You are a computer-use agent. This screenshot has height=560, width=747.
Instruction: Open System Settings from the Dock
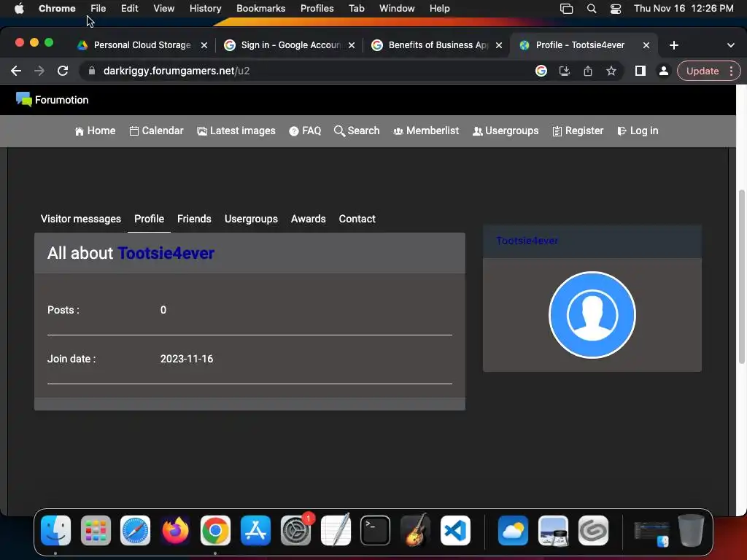click(x=295, y=530)
